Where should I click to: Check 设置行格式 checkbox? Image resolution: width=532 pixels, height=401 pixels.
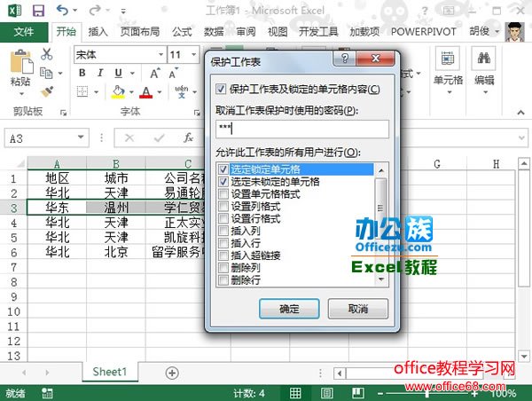coord(223,218)
